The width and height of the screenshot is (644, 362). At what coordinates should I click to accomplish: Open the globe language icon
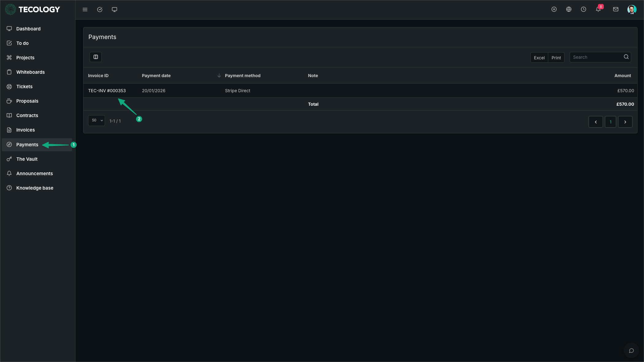[569, 10]
